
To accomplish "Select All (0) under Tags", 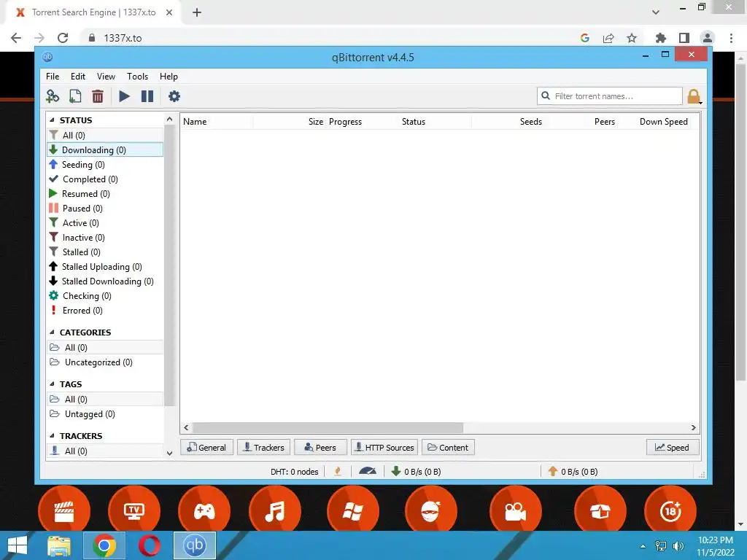I will 105,400.
